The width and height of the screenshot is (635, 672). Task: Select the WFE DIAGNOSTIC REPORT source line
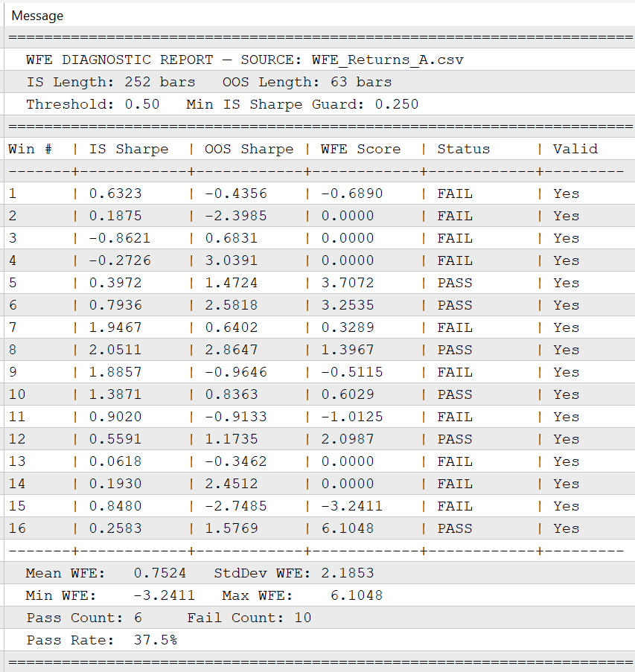[319, 60]
